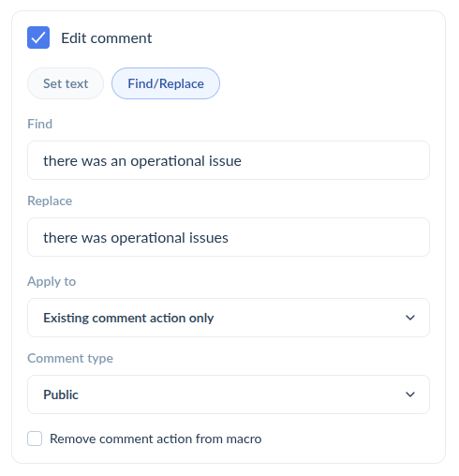
Task: Click the Find field label
Action: [40, 124]
